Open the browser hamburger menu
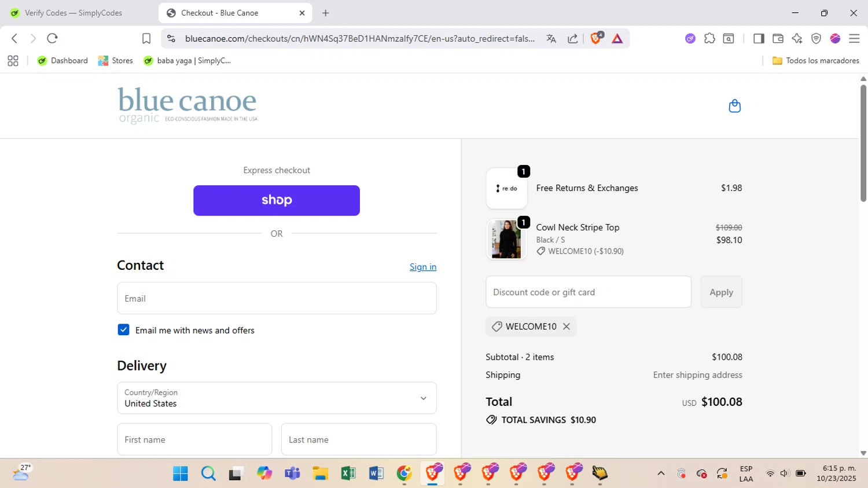Image resolution: width=868 pixels, height=488 pixels. 854,38
